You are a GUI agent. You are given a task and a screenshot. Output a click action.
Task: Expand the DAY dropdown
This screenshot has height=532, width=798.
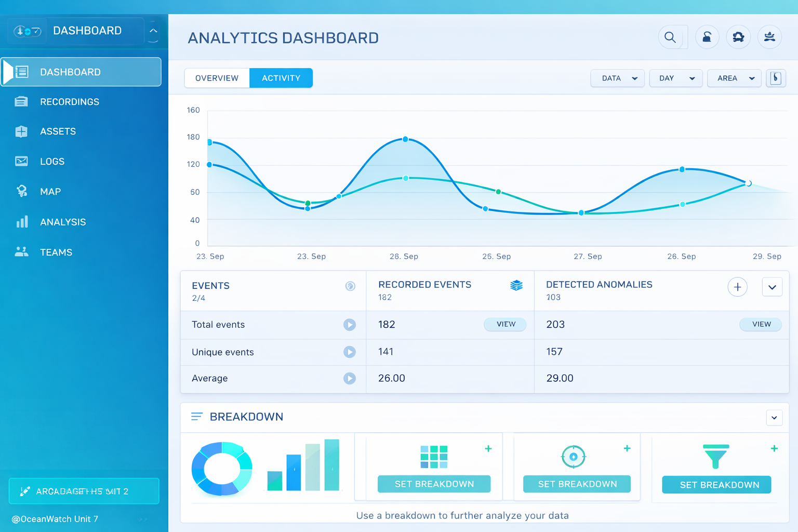(x=676, y=78)
